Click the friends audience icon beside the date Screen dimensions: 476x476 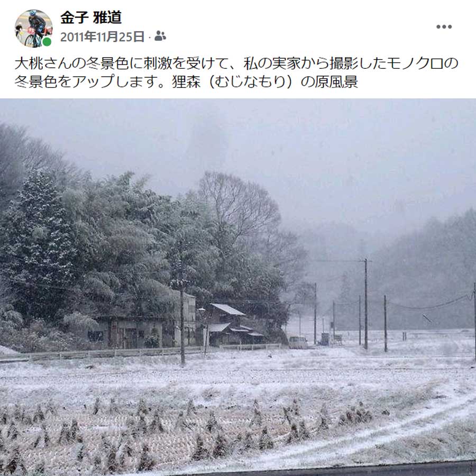(160, 36)
